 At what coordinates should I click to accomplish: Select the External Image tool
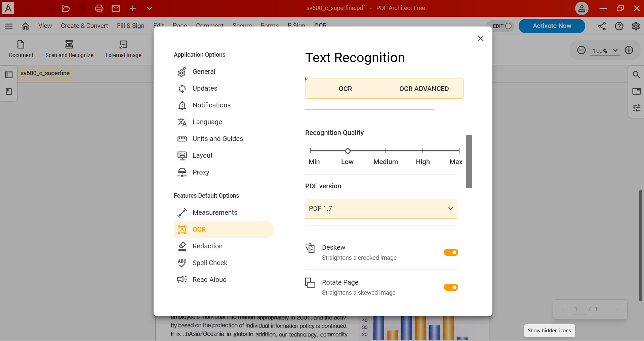pos(123,49)
